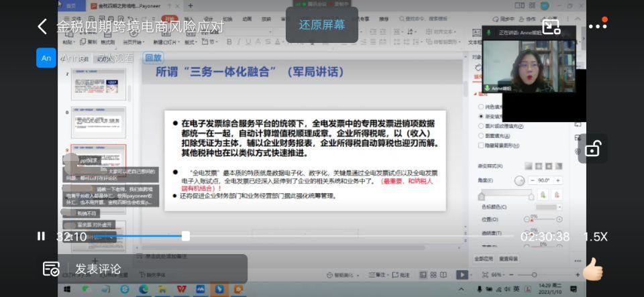This screenshot has height=297, width=644.
Task: Go back with the left arrow icon
Action: (42, 27)
